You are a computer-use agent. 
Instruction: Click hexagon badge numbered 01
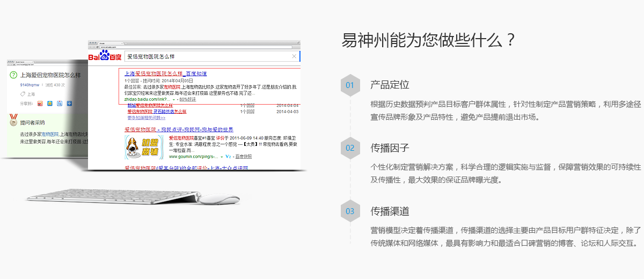pyautogui.click(x=350, y=85)
